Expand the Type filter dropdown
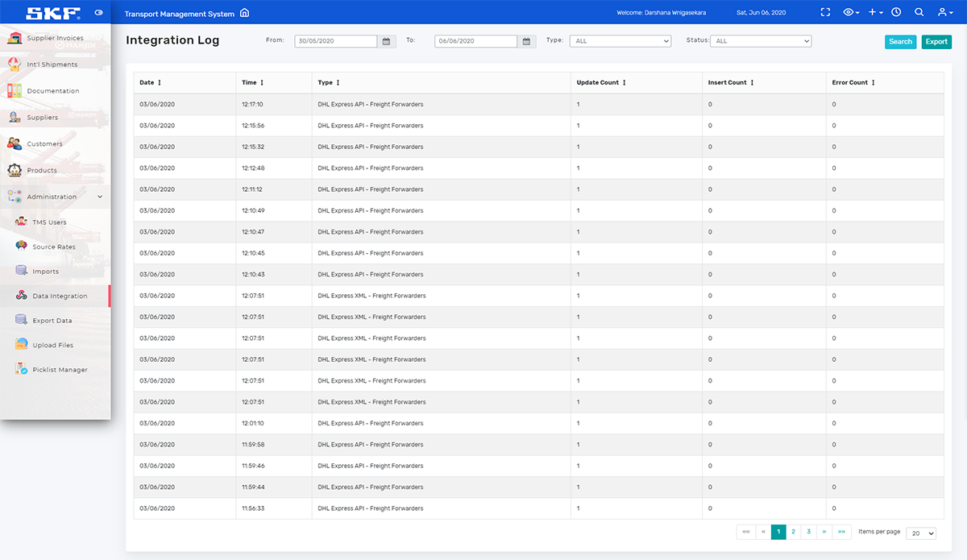Screen dimensions: 967x560 [620, 41]
